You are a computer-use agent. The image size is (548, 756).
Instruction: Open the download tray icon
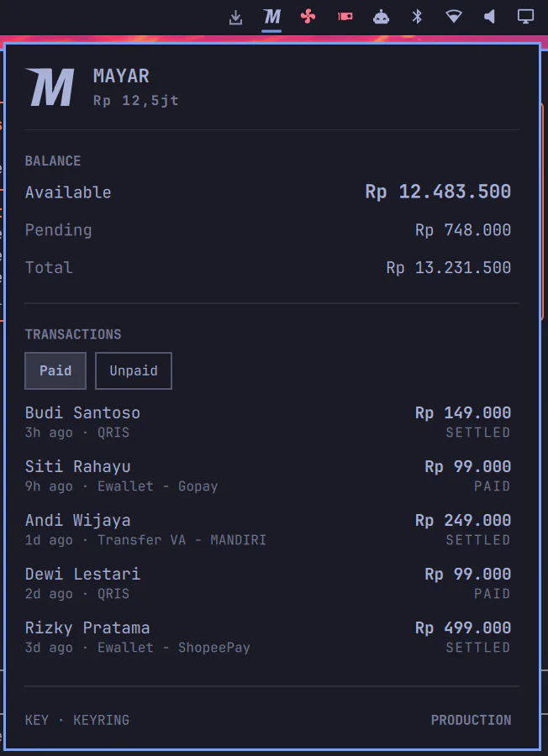(235, 18)
